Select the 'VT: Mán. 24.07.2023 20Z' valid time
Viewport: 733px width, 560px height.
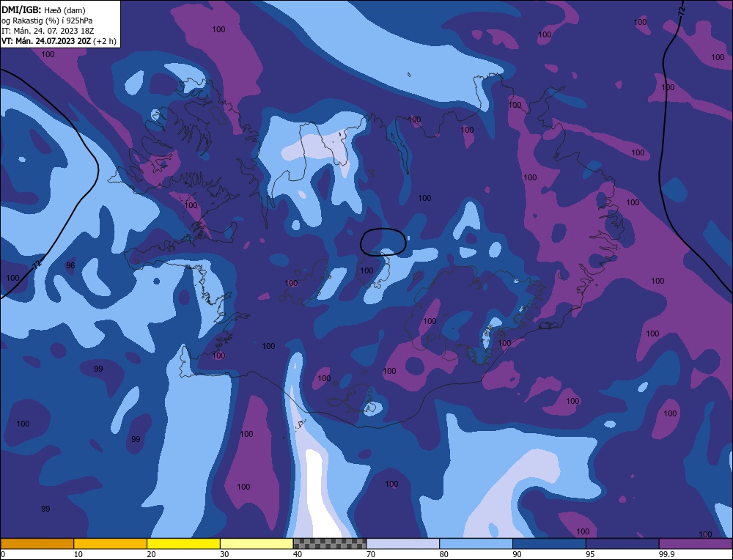(x=46, y=41)
